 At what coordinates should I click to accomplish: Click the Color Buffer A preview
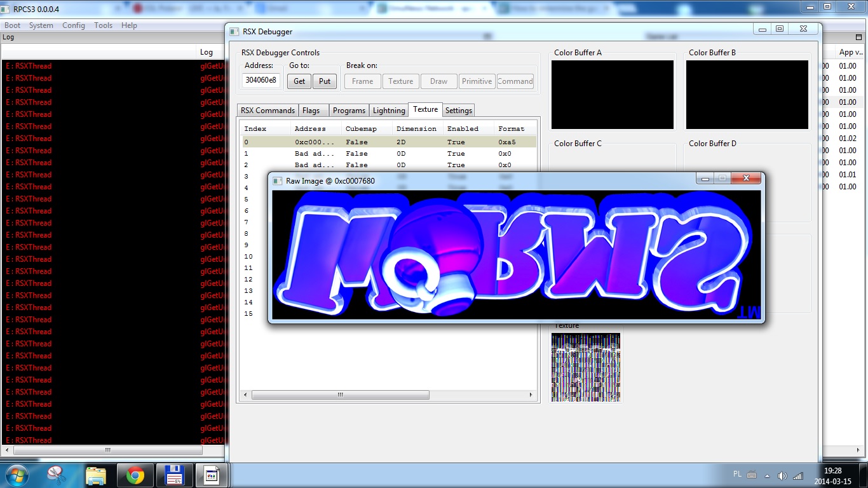[613, 95]
